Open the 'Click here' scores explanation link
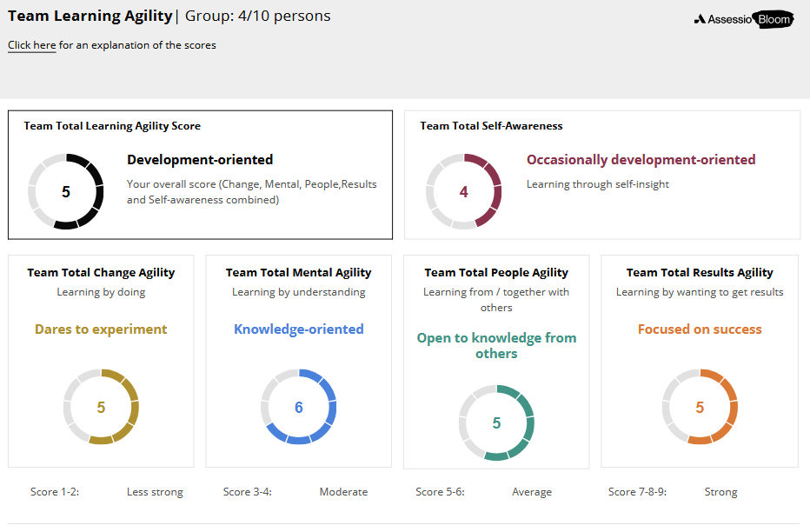 click(x=31, y=45)
